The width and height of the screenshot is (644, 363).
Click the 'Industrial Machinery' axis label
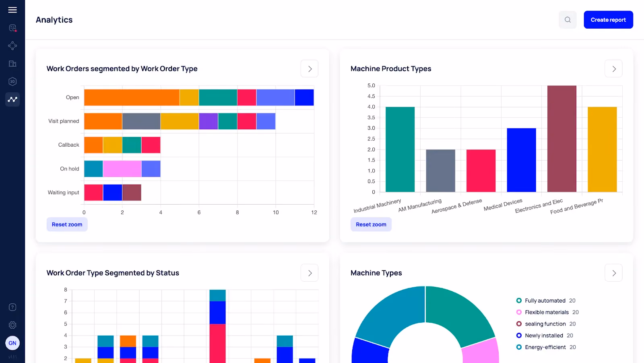[377, 205]
